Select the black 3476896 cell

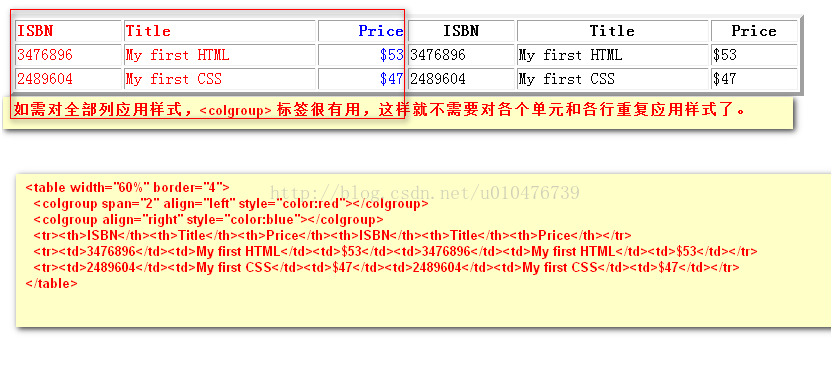click(461, 55)
